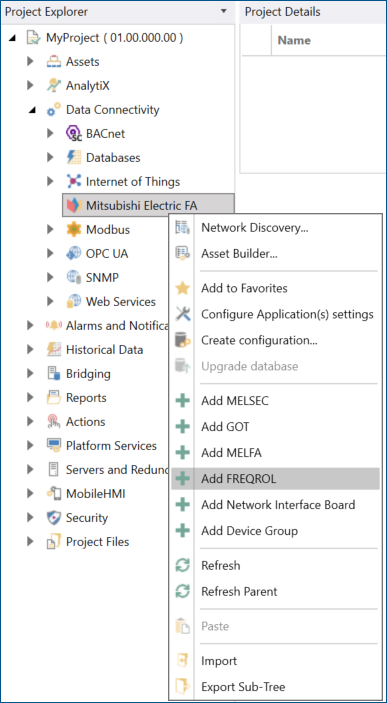The height and width of the screenshot is (703, 387).
Task: Click the Project Files icon
Action: click(x=54, y=542)
